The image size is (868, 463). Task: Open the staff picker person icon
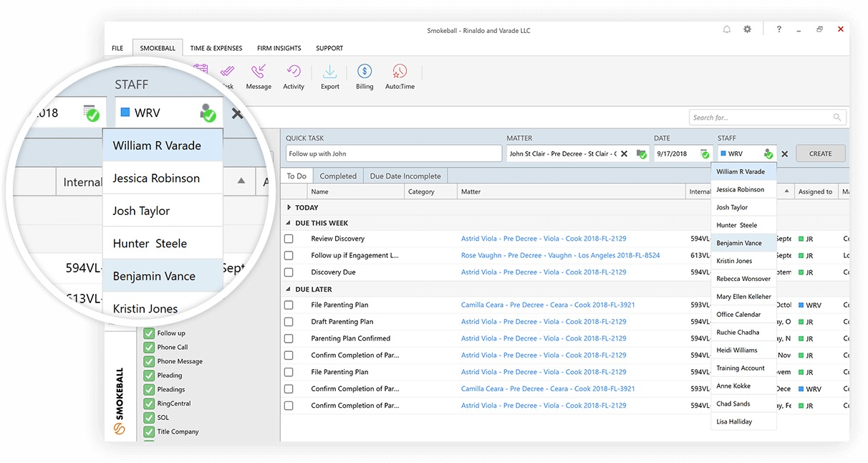[x=768, y=153]
